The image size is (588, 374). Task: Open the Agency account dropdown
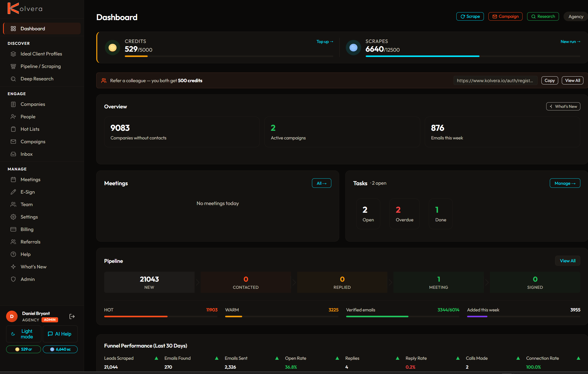(x=576, y=17)
